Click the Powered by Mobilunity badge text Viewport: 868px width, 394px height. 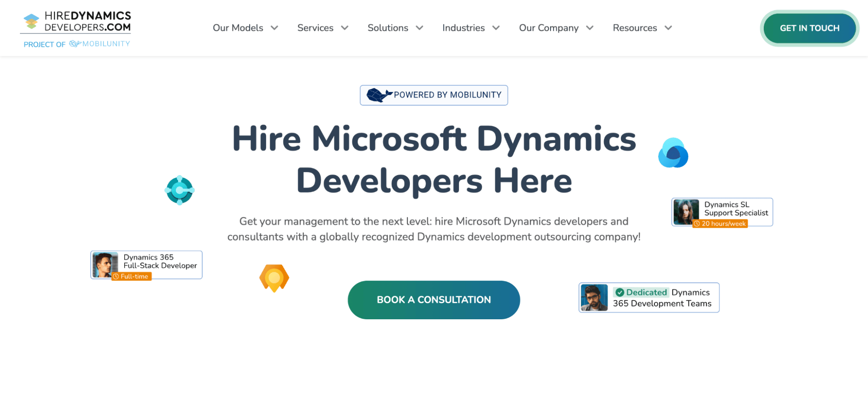[x=448, y=95]
